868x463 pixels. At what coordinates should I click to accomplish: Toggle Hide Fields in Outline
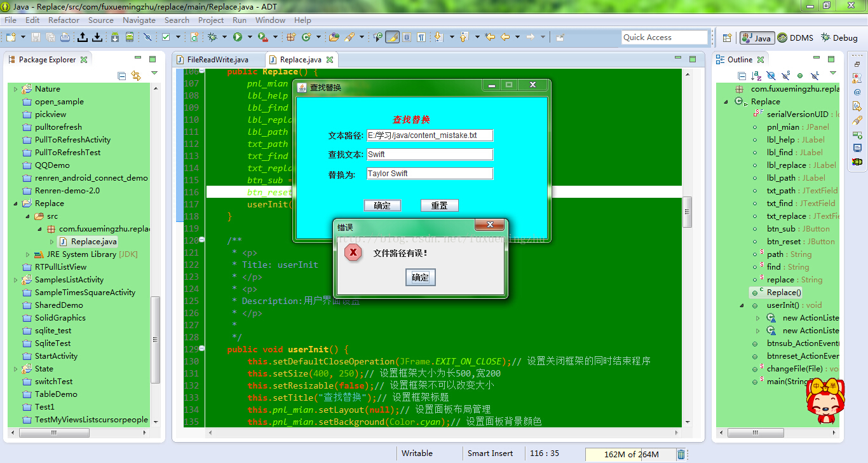(x=771, y=76)
